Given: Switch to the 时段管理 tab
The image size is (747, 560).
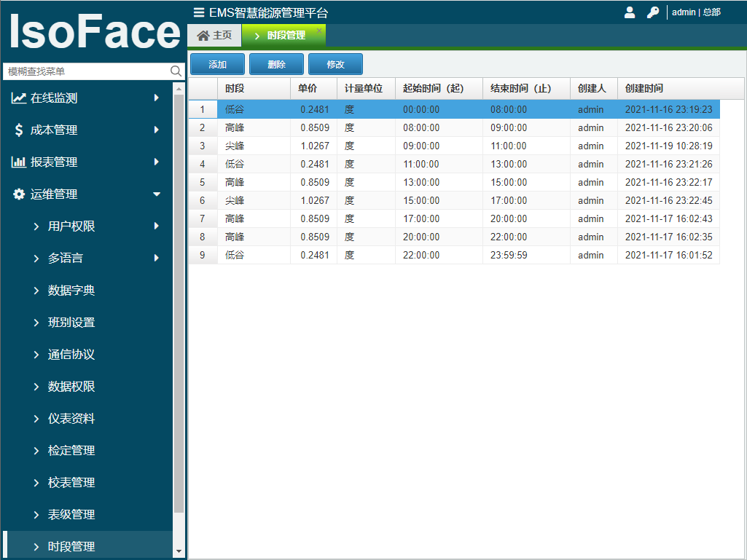Looking at the screenshot, I should point(284,35).
